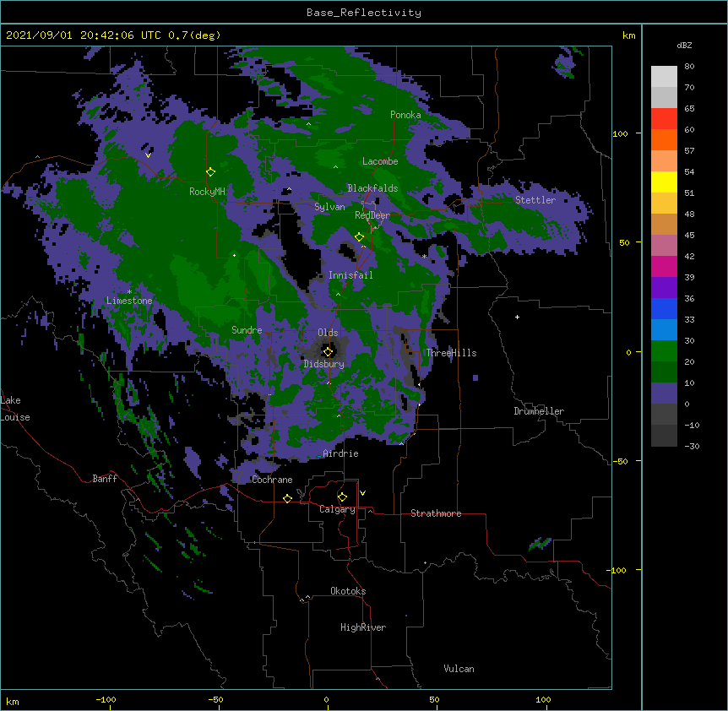Click the yellow diamond marker above Calgary label

[342, 497]
